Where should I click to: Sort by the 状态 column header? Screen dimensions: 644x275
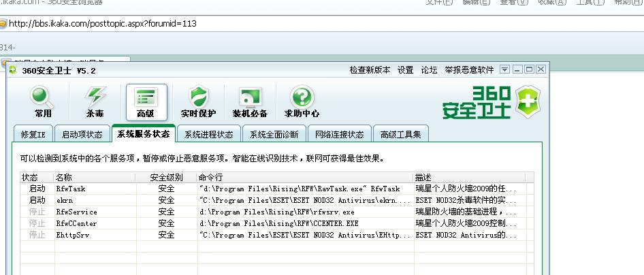[37, 177]
